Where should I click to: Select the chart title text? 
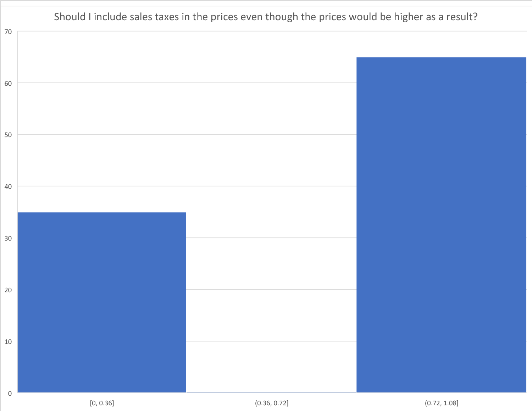click(x=266, y=17)
